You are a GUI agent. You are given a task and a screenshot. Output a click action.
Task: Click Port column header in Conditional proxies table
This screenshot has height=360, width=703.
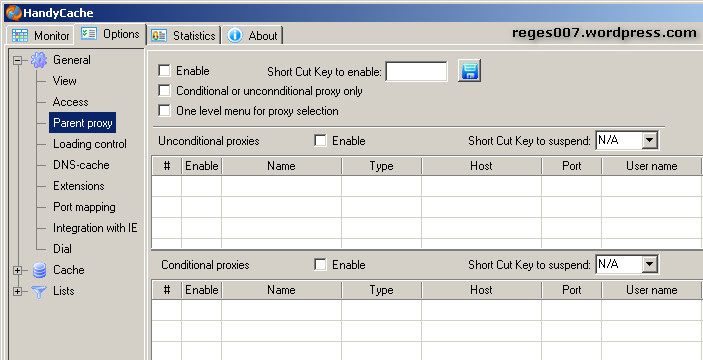click(x=572, y=290)
